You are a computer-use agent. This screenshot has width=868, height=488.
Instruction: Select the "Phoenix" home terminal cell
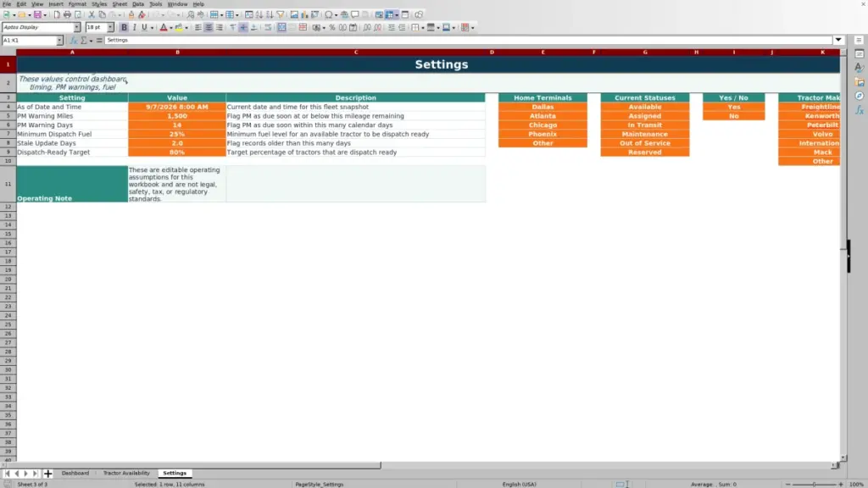point(542,134)
